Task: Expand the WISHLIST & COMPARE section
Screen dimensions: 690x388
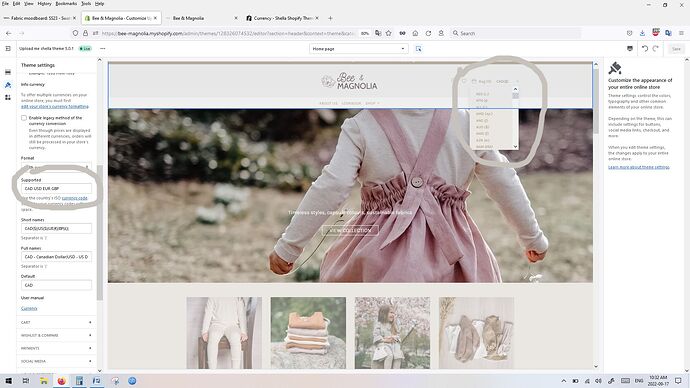Action: (56, 335)
